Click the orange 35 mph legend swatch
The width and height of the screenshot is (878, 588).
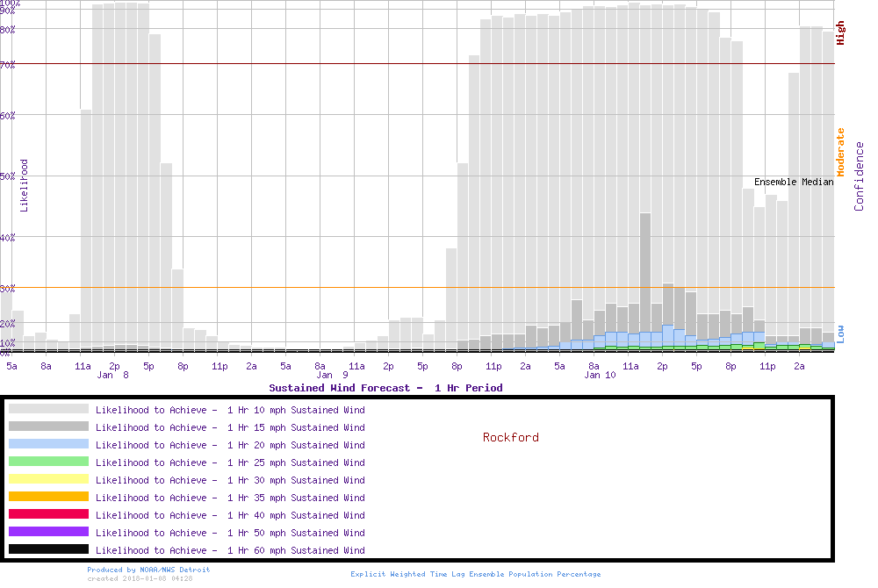tap(48, 497)
